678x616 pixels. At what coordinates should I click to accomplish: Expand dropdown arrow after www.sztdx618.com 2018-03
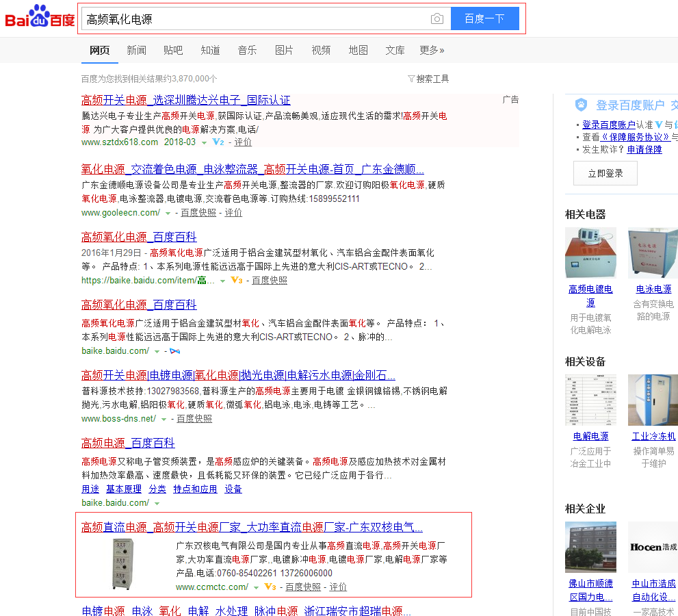(204, 143)
